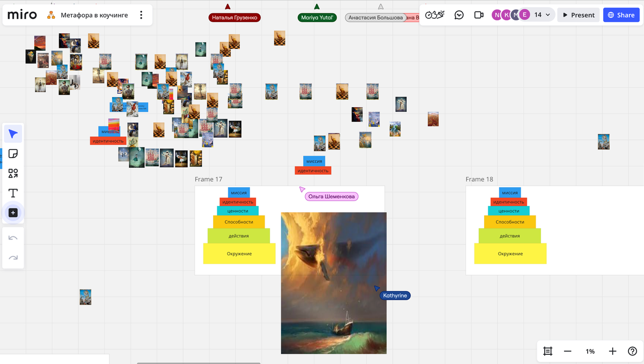Screen dimensions: 644x364
Task: Click the Kathyrine cursor label
Action: 395,295
